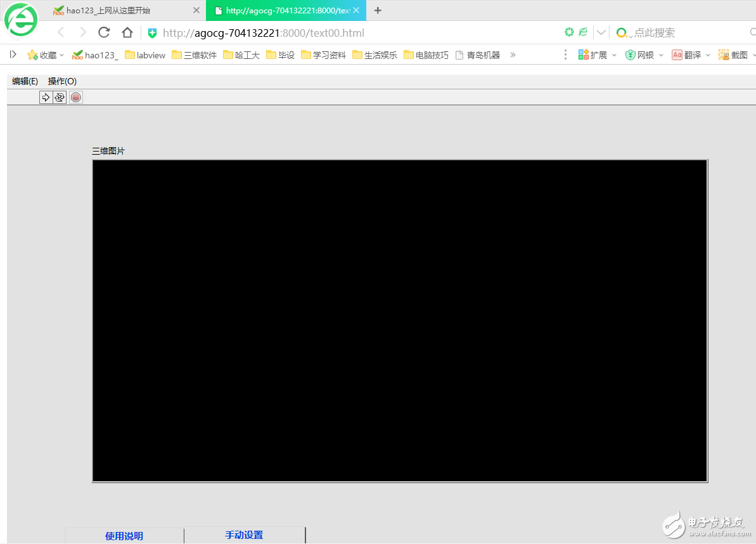
Task: Open new tab with plus button
Action: pyautogui.click(x=378, y=11)
